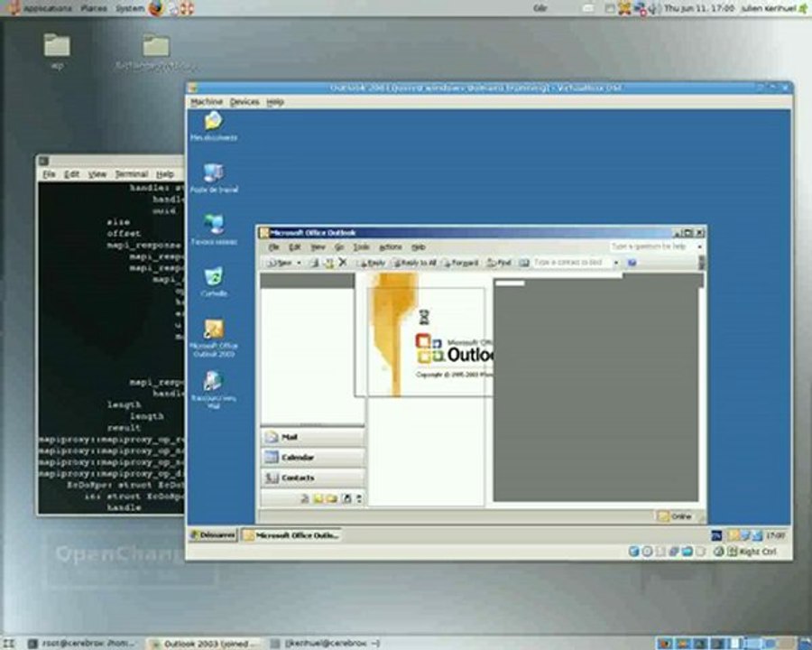Select the Poste de travail desktop icon
Viewport: 812px width, 650px height.
click(x=214, y=178)
